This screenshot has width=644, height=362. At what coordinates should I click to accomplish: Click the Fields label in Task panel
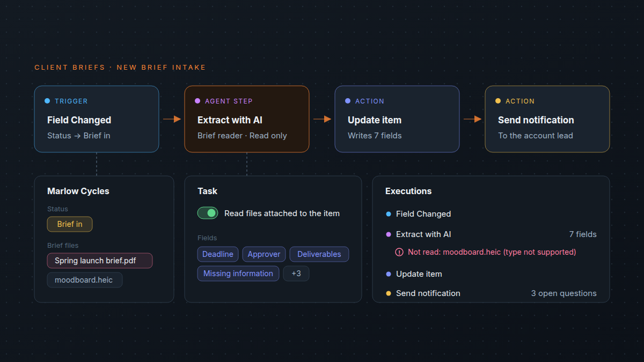[x=207, y=238]
